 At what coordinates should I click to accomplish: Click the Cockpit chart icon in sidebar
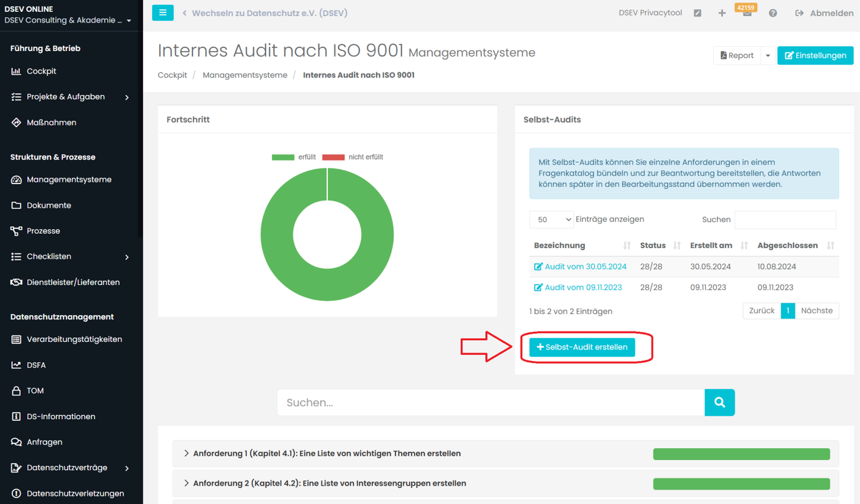pos(17,71)
